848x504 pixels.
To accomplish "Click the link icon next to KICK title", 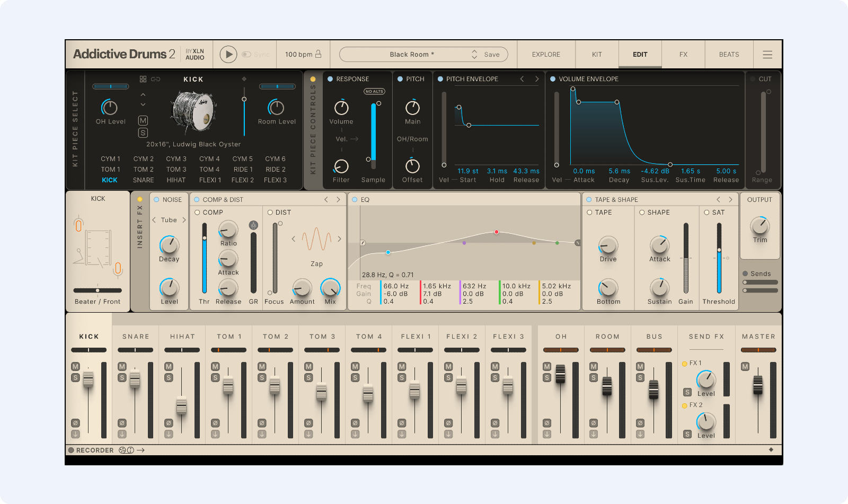I will [x=156, y=79].
